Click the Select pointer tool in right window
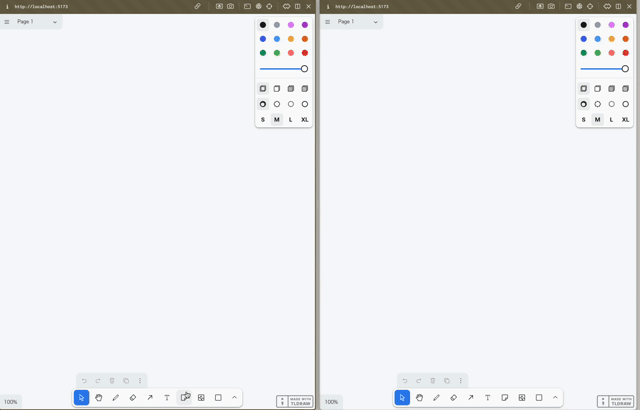 pos(402,397)
